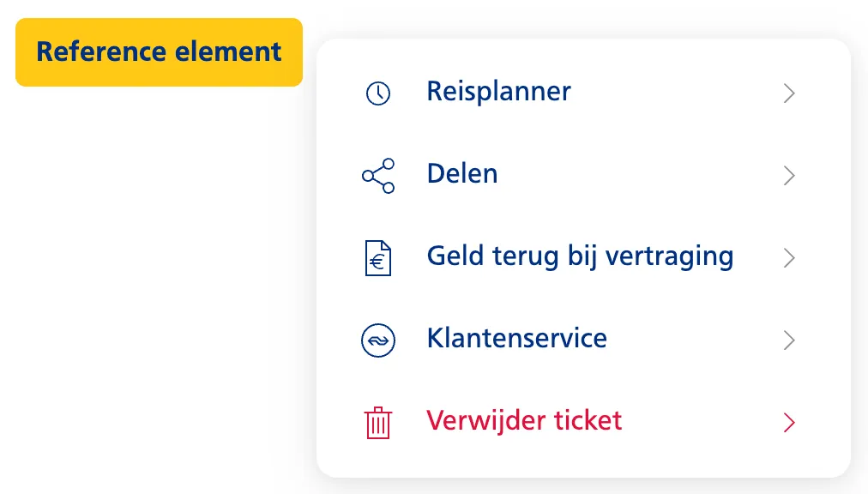Select the Verwijder ticket label

tap(524, 421)
